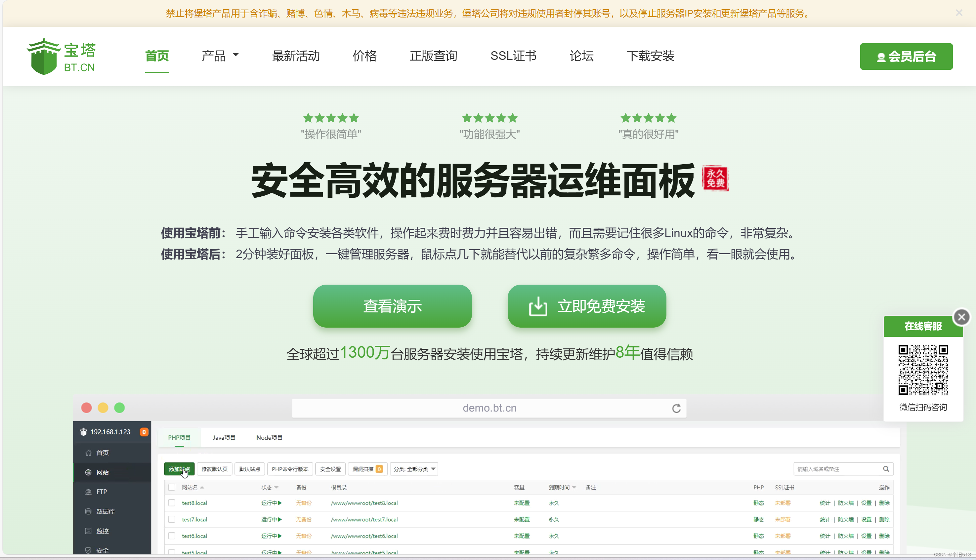Open the WeChat QR code image

[923, 370]
